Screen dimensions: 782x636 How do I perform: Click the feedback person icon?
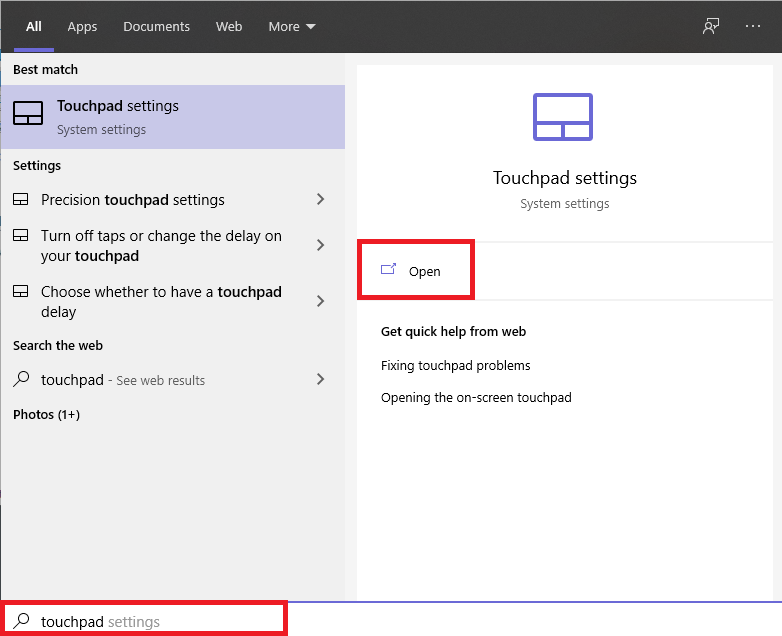(711, 26)
